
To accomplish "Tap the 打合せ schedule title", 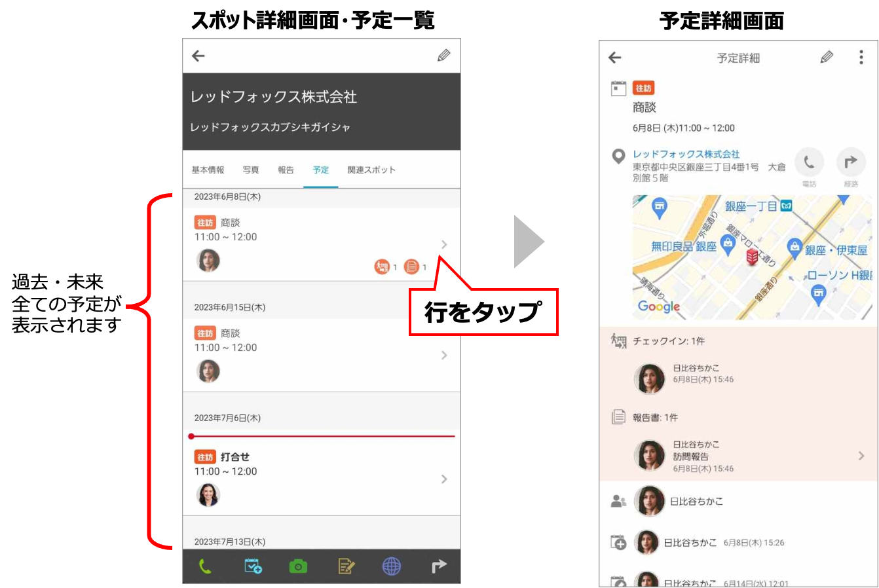I will pos(235,457).
